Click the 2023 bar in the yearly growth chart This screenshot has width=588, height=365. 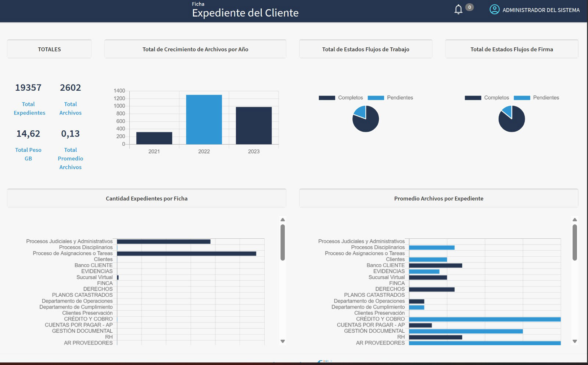(254, 126)
